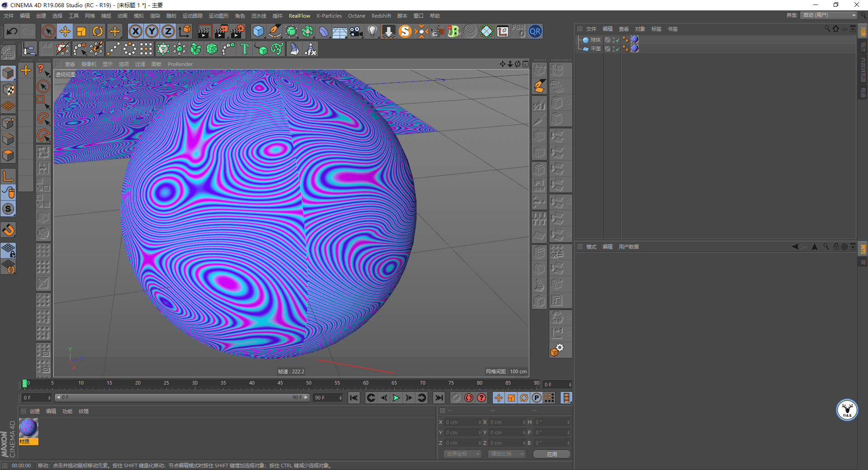Click the orange question mark help tool
The image size is (868, 470).
[42, 70]
